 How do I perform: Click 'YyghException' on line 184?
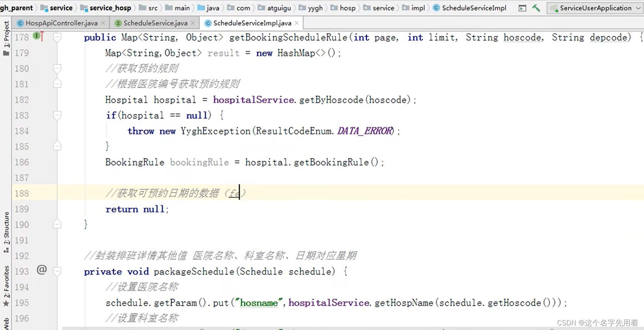click(x=216, y=131)
